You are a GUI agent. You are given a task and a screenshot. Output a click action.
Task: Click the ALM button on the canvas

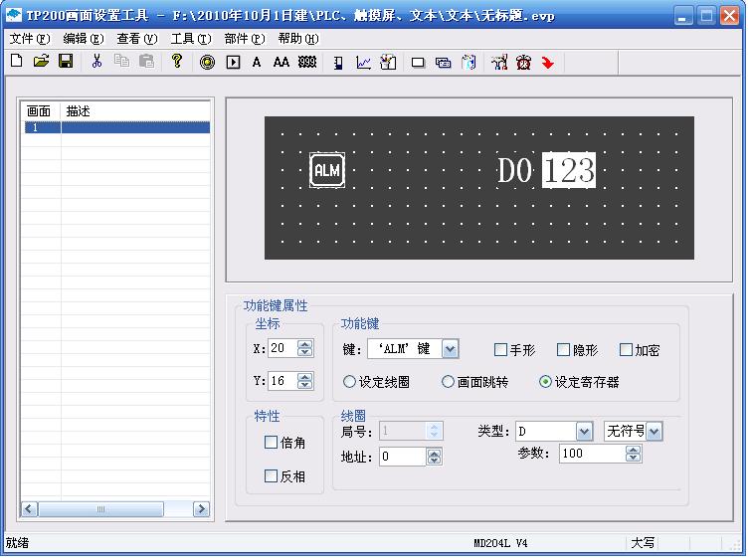[326, 171]
